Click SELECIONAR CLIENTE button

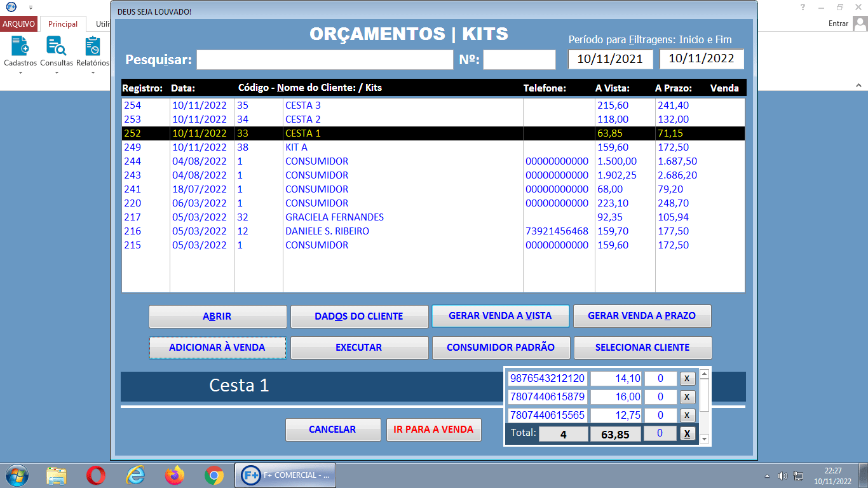(x=642, y=348)
